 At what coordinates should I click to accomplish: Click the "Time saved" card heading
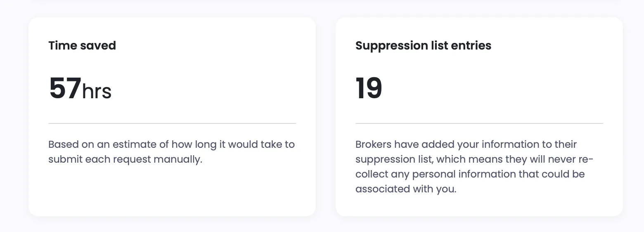tap(82, 45)
